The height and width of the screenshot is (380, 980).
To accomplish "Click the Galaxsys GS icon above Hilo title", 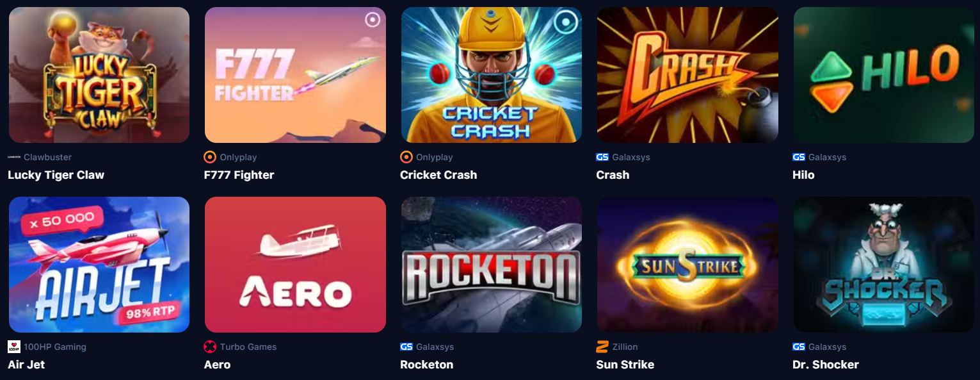I will [799, 157].
